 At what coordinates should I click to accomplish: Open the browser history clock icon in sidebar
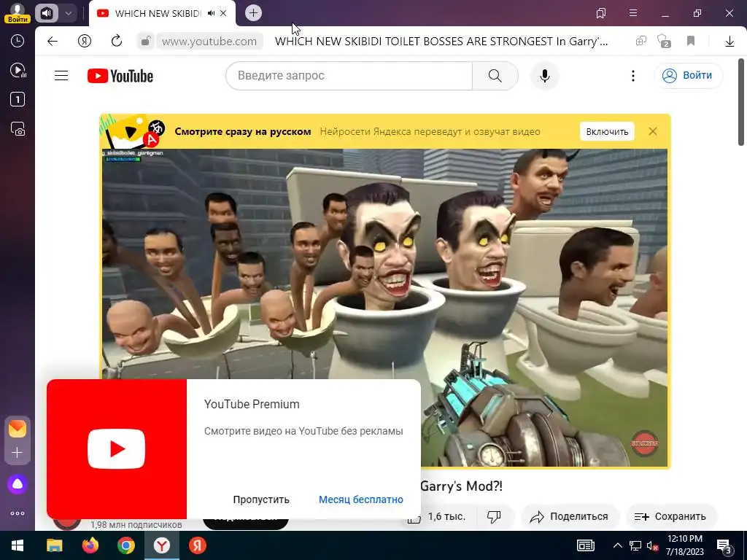coord(18,41)
